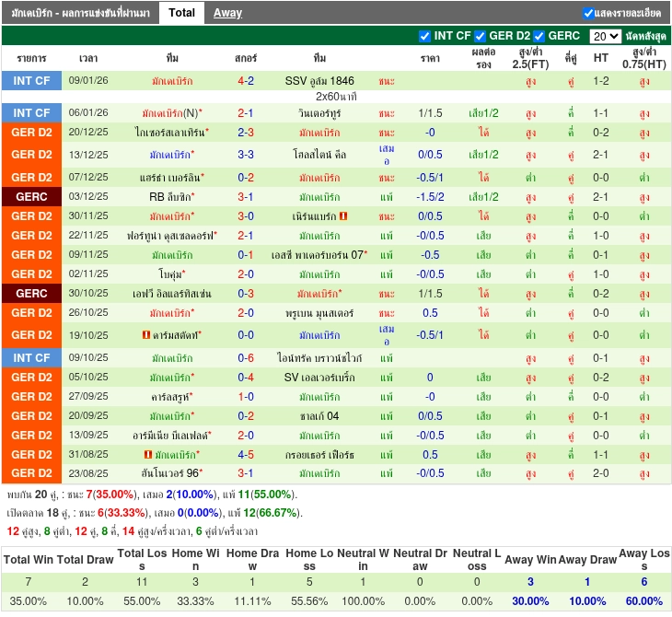The height and width of the screenshot is (617, 672).
Task: Click the 0-6 score on 09/10/25
Action: tap(246, 358)
